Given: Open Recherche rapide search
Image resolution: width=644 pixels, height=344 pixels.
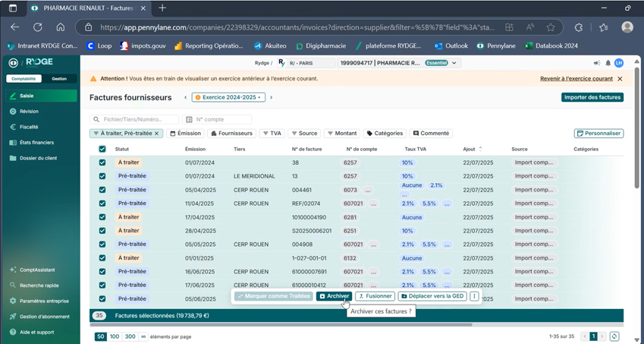Looking at the screenshot, I should pos(40,286).
